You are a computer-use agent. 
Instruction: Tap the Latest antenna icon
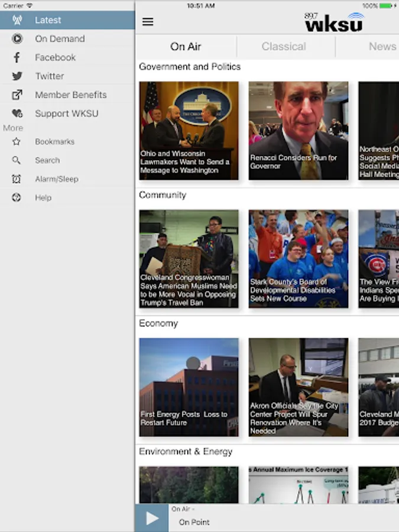(17, 20)
